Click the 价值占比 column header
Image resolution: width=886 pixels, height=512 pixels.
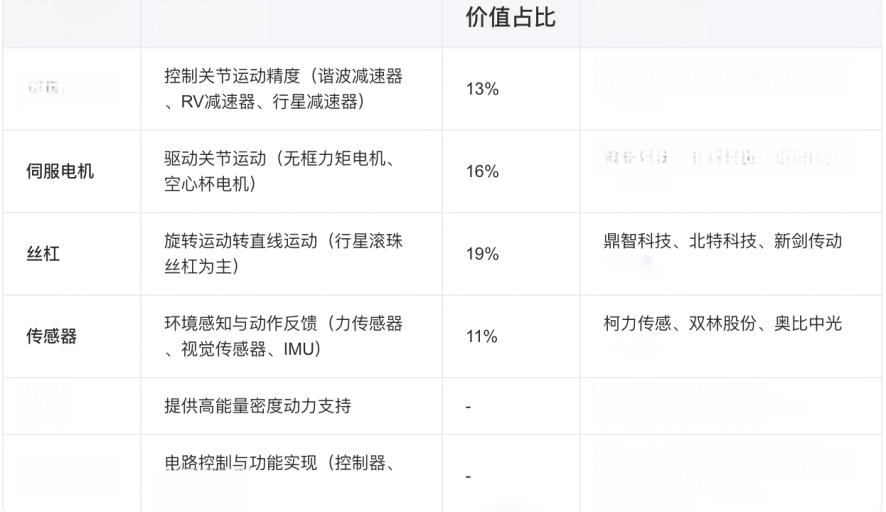click(510, 18)
